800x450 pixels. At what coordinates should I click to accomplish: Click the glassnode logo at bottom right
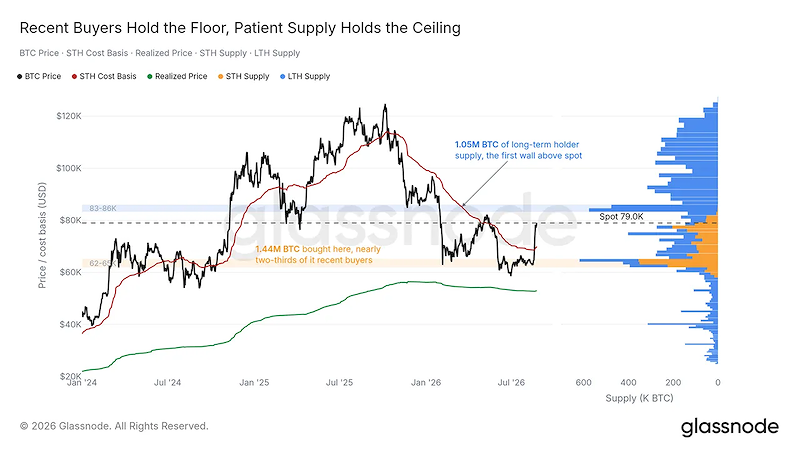click(x=730, y=427)
